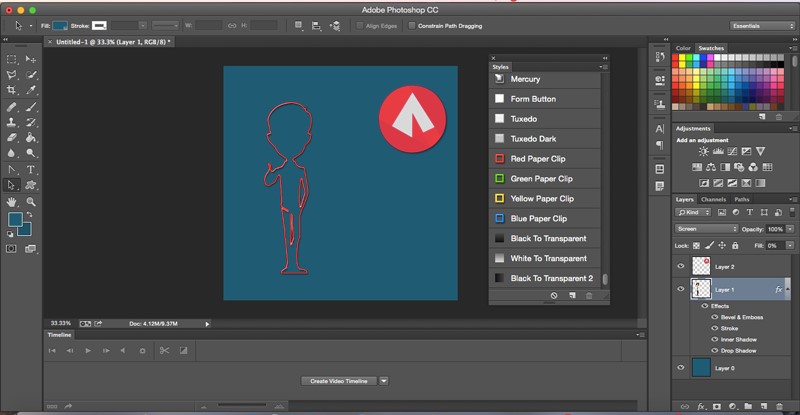Hide Layer 1 visibility eye

pyautogui.click(x=681, y=289)
